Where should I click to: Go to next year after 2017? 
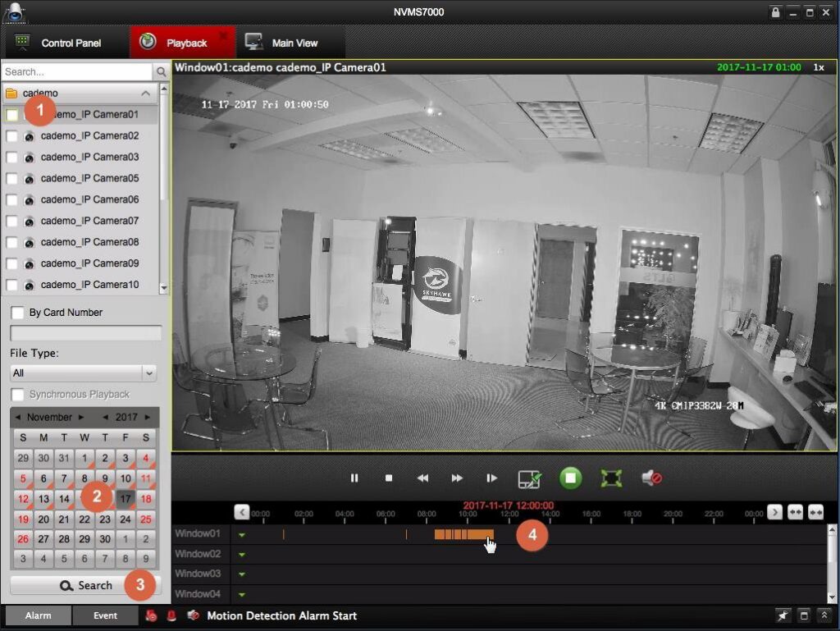(x=148, y=418)
